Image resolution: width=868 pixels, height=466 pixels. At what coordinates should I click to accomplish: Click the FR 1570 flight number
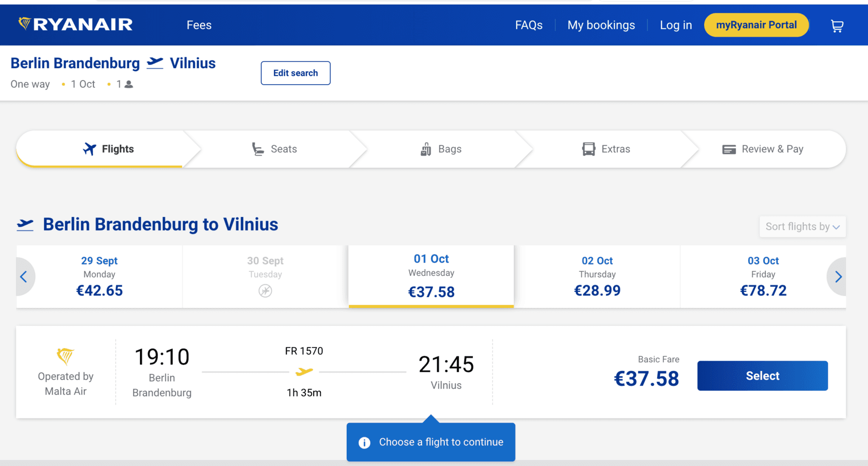[x=304, y=351]
